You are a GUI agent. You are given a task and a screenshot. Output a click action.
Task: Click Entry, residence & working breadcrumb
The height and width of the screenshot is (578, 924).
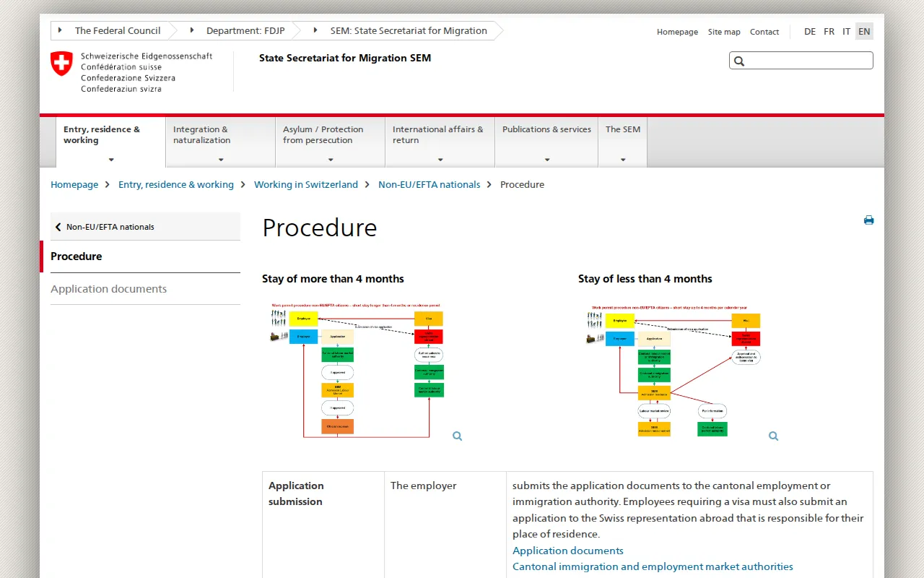pos(176,184)
